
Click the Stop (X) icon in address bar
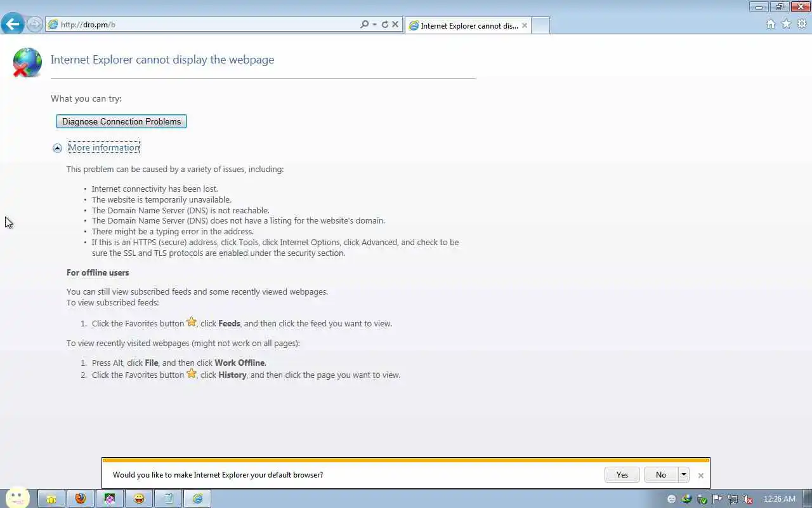tap(395, 25)
